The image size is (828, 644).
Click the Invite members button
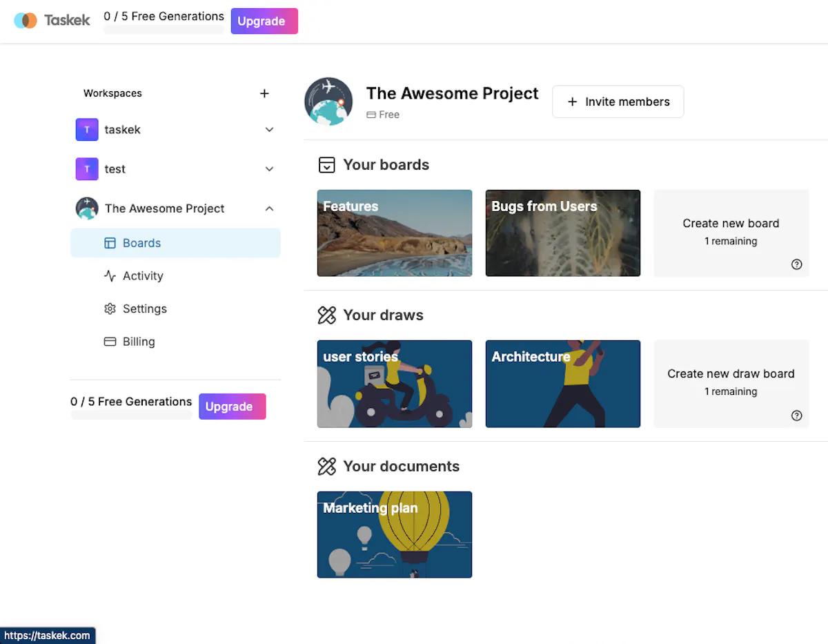point(618,101)
